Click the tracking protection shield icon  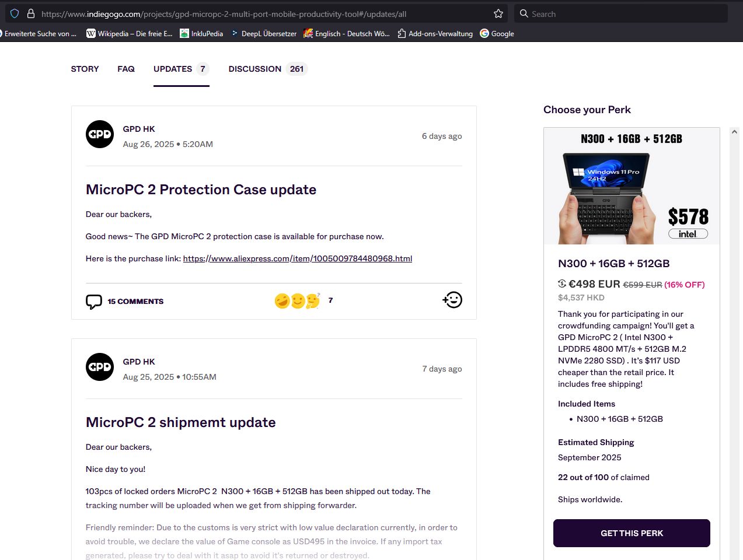(x=15, y=13)
